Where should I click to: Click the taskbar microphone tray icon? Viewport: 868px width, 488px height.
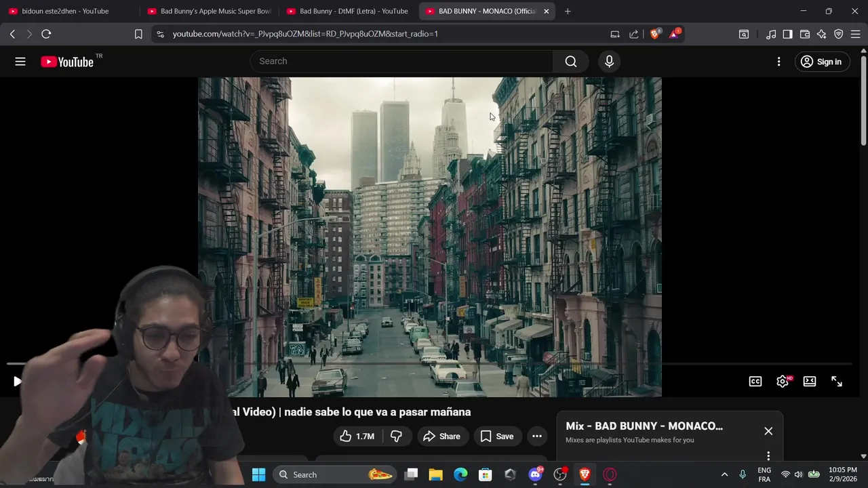point(743,474)
